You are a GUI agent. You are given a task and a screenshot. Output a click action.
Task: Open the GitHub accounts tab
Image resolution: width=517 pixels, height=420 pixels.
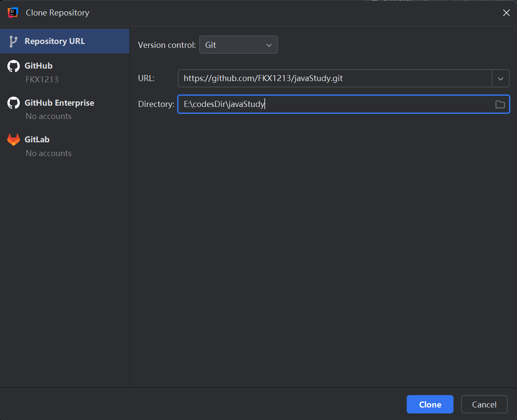pyautogui.click(x=65, y=72)
